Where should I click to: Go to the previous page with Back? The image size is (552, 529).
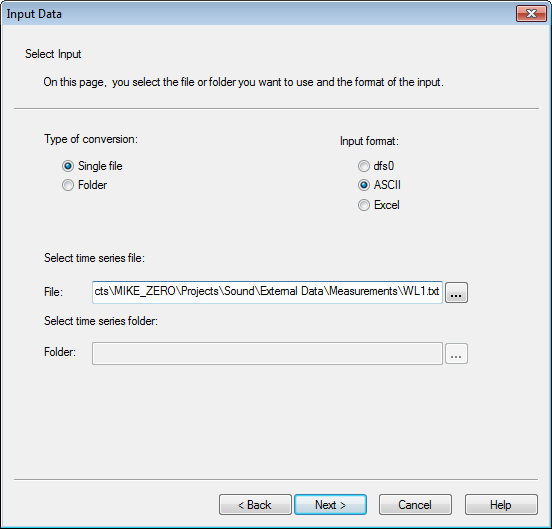pyautogui.click(x=255, y=505)
